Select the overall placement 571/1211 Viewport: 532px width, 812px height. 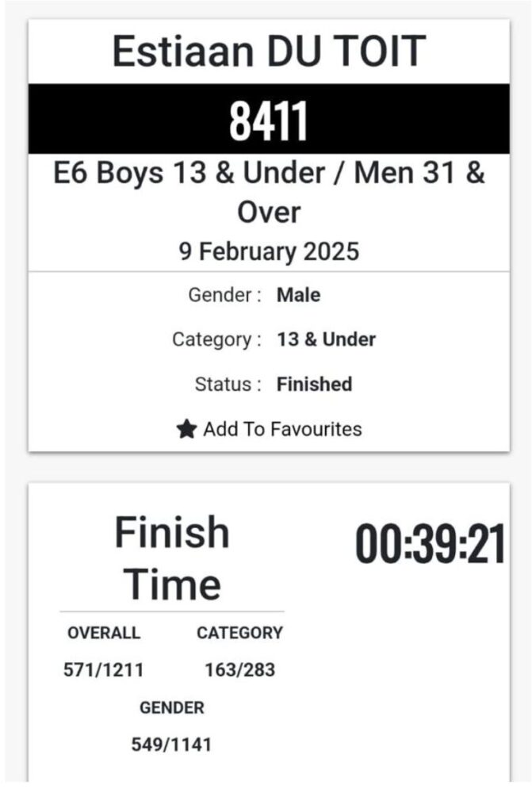tap(104, 669)
